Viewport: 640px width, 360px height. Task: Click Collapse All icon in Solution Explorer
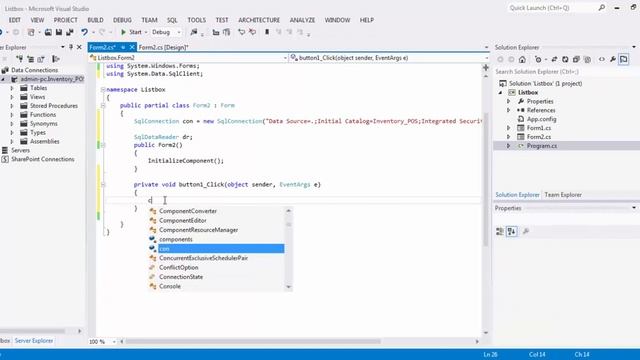(576, 60)
